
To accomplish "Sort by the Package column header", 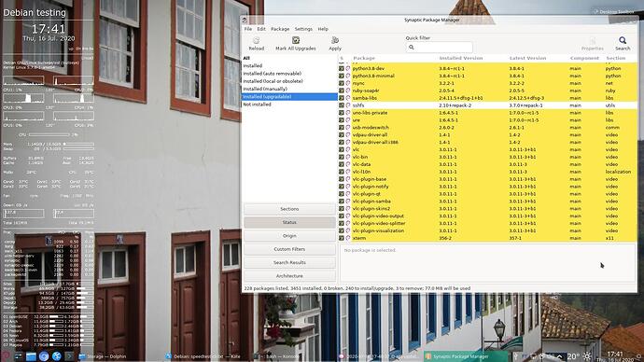I will [364, 58].
